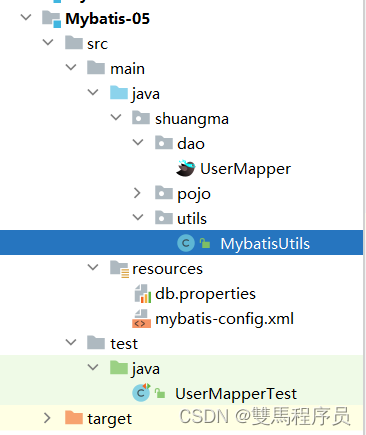Click the blue main java source folder icon
366x435 pixels.
click(x=119, y=93)
